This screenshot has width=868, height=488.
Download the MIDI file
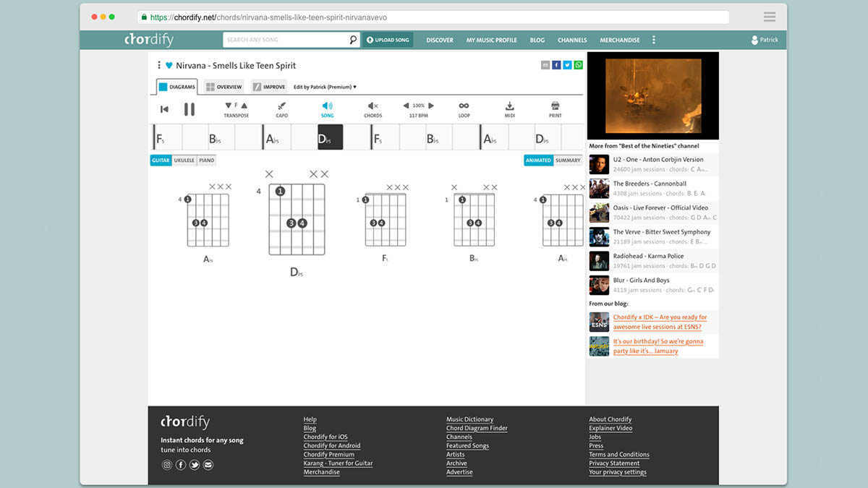tap(509, 109)
